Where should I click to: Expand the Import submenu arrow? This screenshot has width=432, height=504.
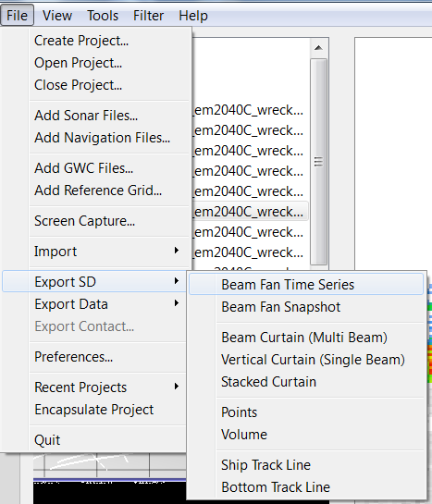[x=176, y=251]
